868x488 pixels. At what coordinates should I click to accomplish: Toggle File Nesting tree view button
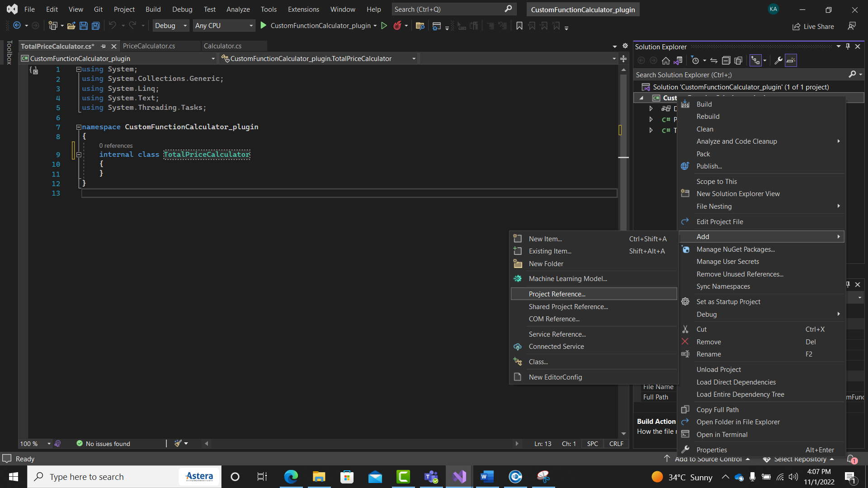pyautogui.click(x=755, y=61)
